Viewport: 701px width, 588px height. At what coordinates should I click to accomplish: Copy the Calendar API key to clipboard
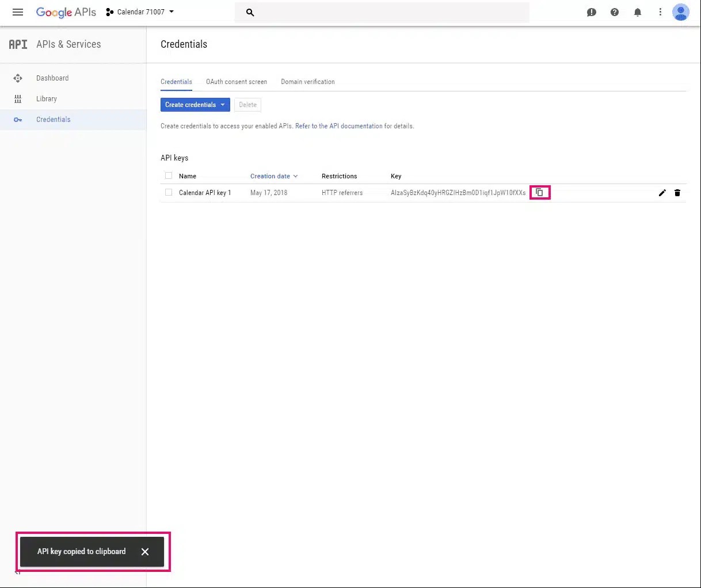click(539, 192)
